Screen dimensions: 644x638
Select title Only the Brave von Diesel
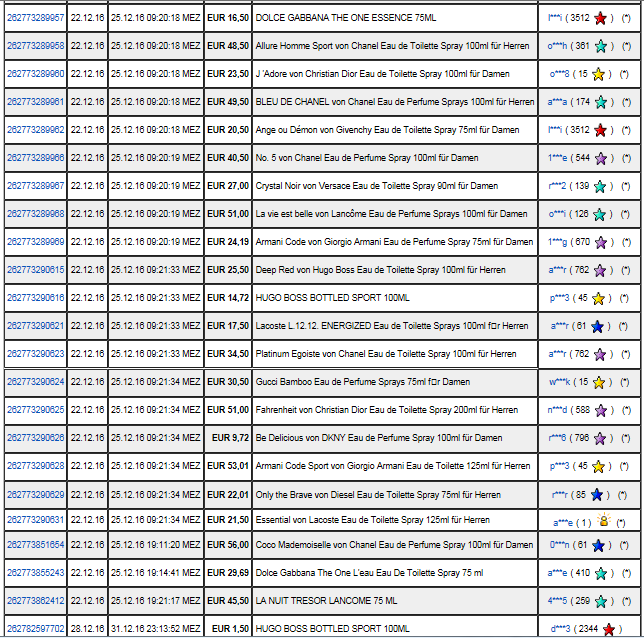click(x=378, y=495)
